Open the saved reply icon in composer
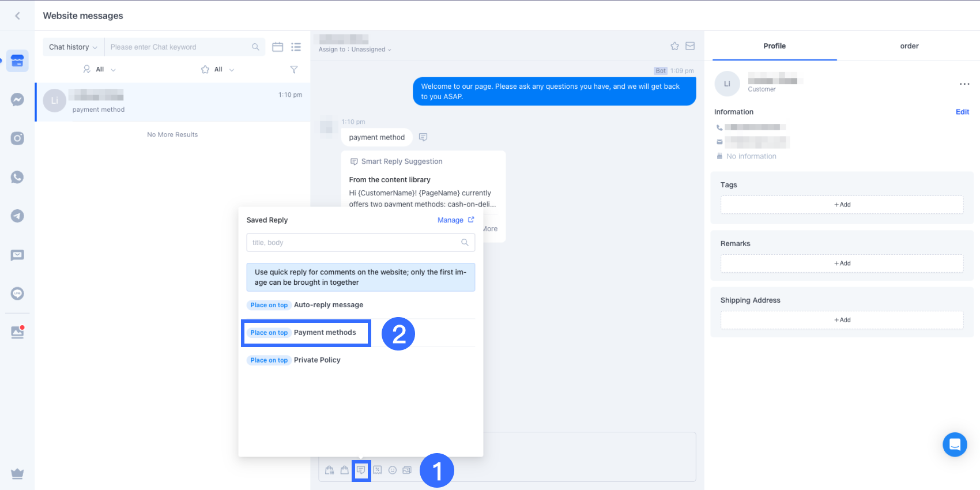This screenshot has height=490, width=980. 361,470
